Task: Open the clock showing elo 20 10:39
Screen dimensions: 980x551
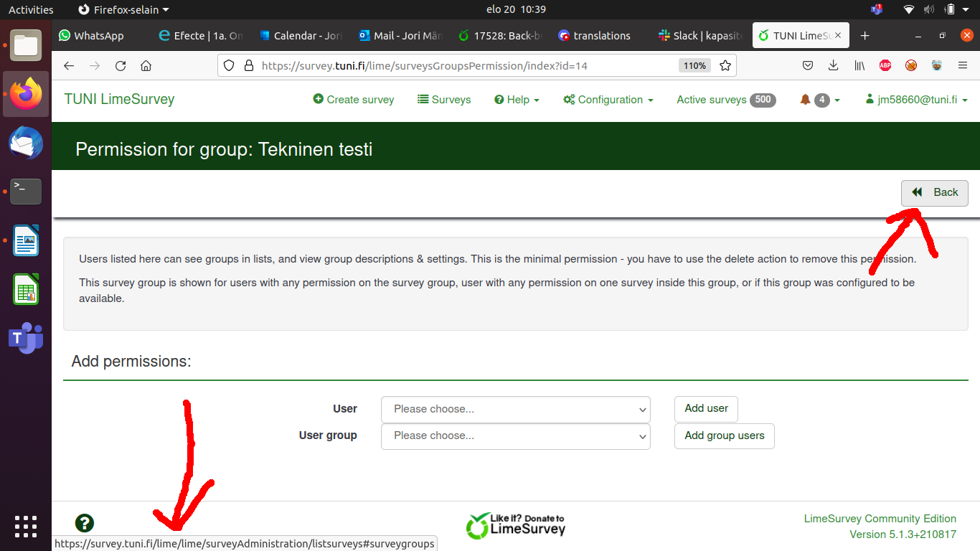Action: (516, 9)
